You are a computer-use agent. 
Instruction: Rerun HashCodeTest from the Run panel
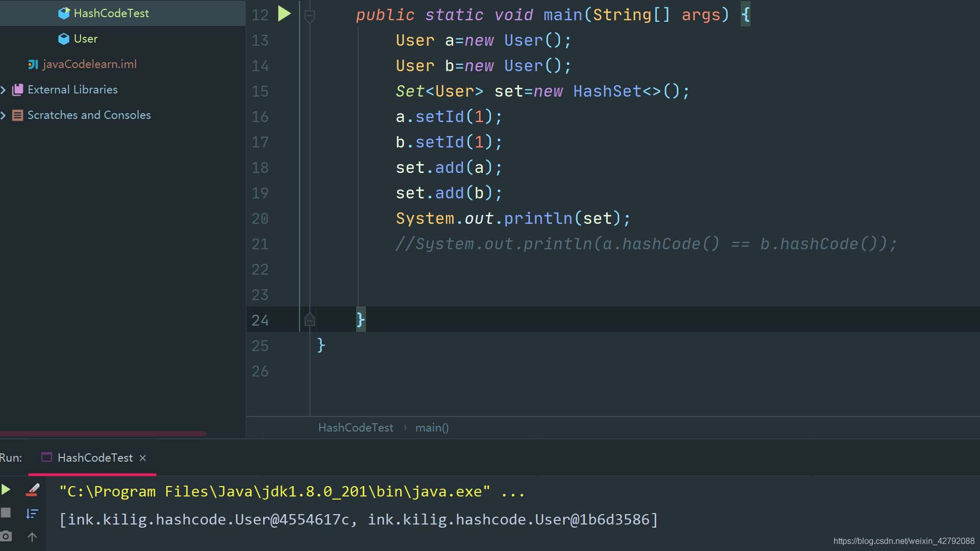[x=6, y=490]
